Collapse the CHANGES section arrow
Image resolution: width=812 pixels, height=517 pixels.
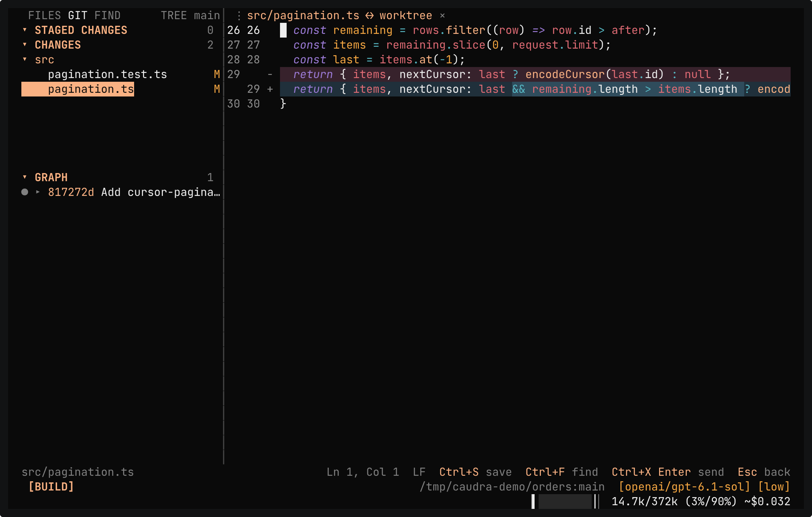[x=25, y=45]
